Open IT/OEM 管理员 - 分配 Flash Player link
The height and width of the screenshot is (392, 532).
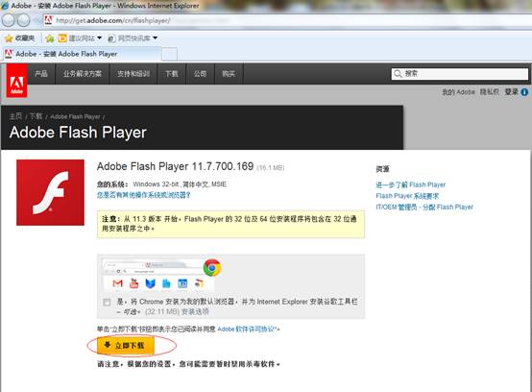tap(424, 207)
